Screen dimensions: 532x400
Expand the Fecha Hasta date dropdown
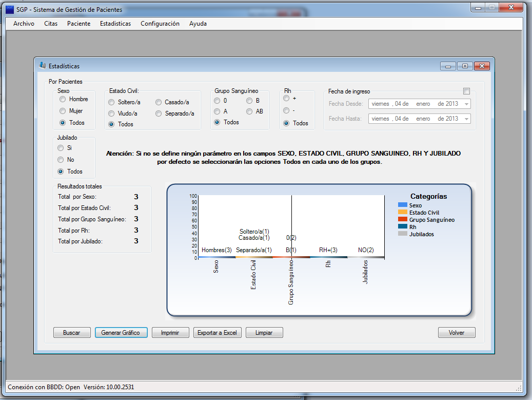[x=466, y=119]
